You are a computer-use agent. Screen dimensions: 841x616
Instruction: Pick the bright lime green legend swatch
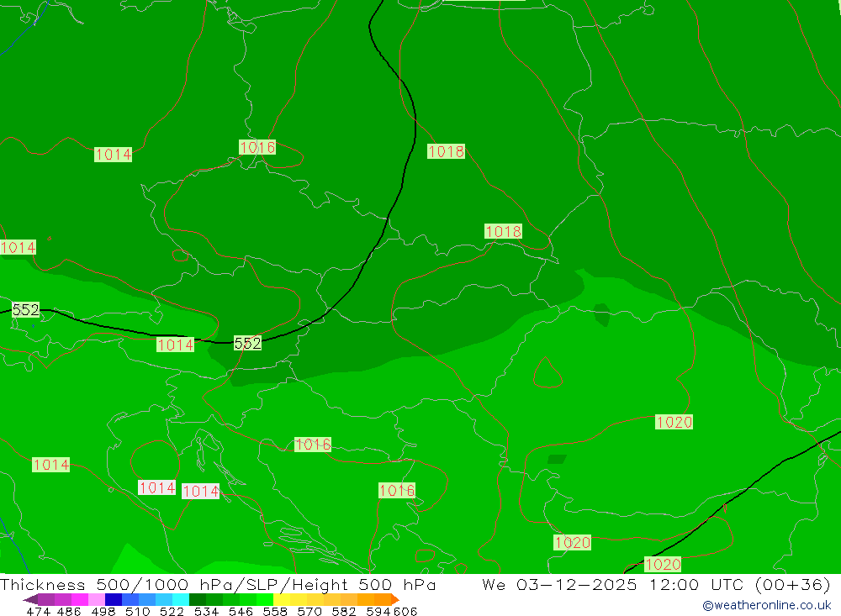tap(265, 599)
